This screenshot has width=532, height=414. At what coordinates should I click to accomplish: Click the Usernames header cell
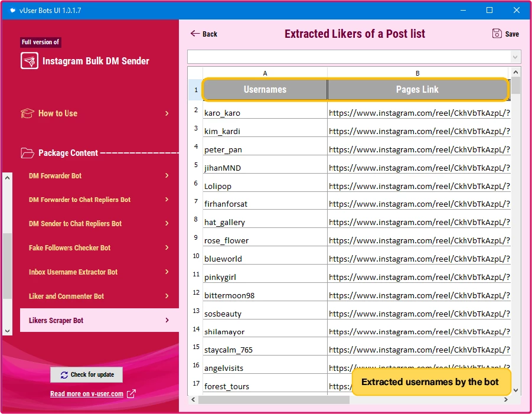pos(265,90)
